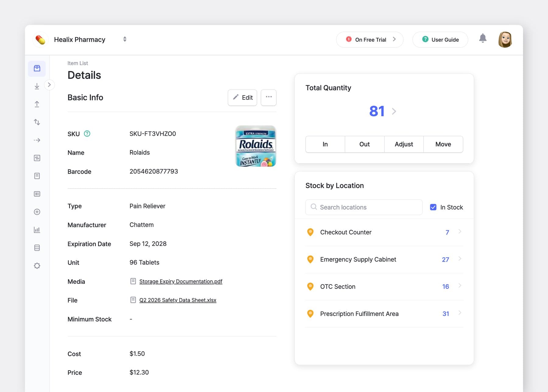Open the Healix Pharmacy workspace switcher
This screenshot has width=548, height=392.
pos(125,39)
